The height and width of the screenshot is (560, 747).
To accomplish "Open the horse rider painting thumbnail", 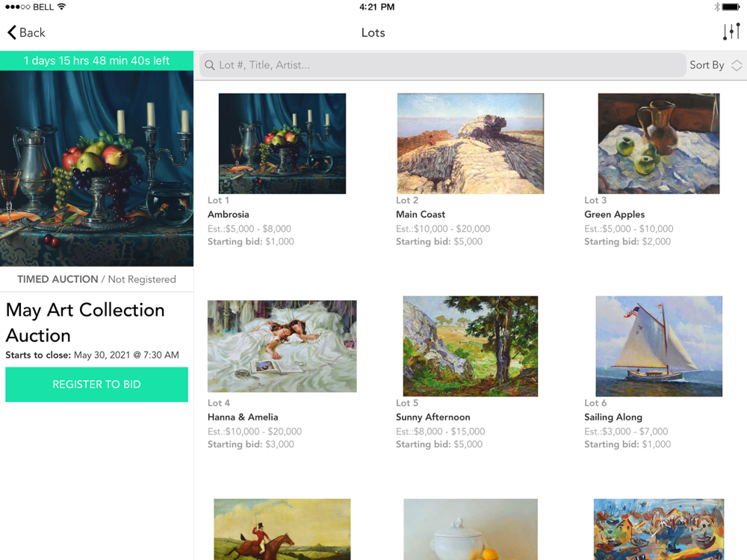I will point(282,529).
